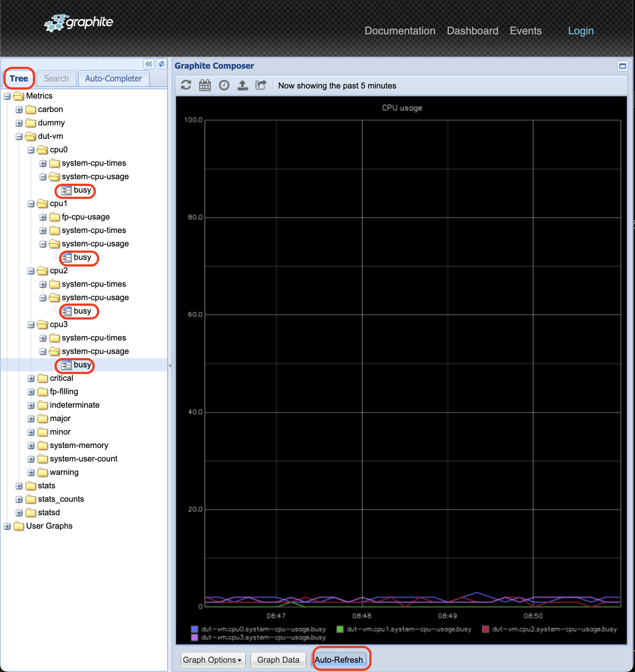Switch to the Search tab
Screen dimensions: 635x672
coord(56,78)
